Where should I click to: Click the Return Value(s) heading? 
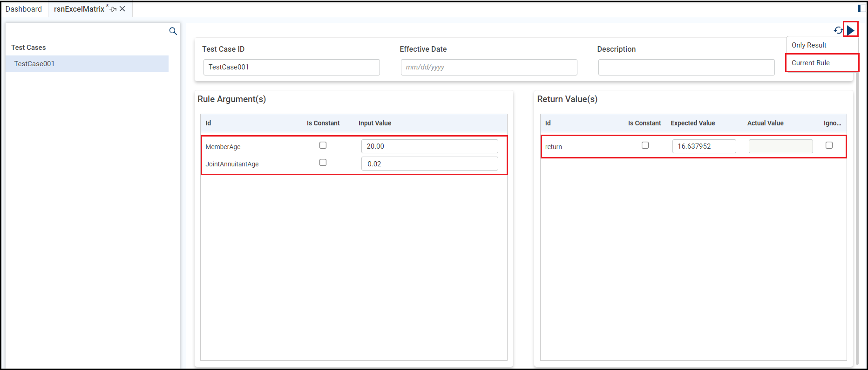[x=567, y=99]
